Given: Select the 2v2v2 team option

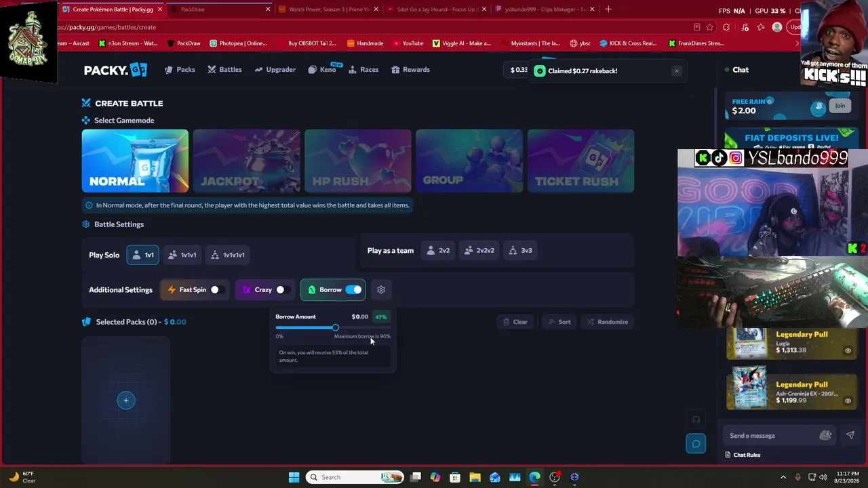Looking at the screenshot, I should tap(479, 250).
